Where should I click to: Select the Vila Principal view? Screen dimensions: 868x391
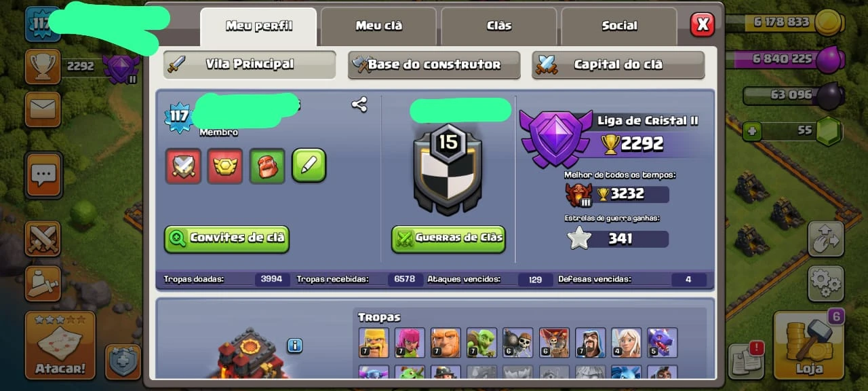point(250,64)
